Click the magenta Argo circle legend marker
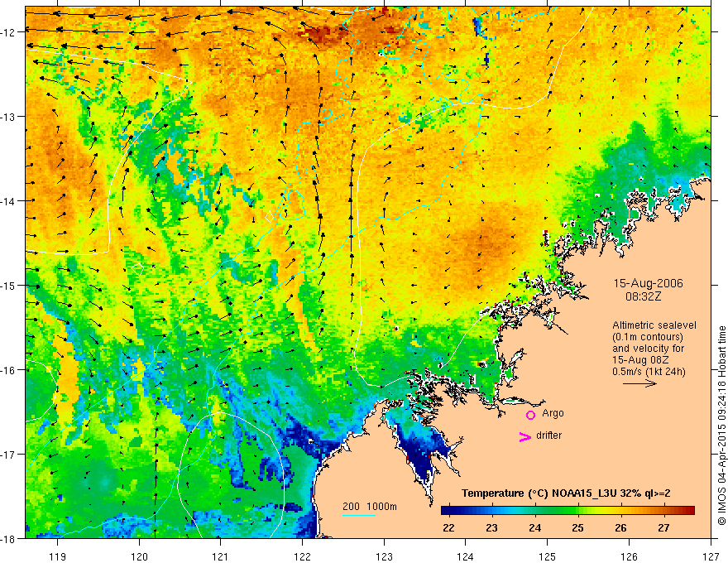This screenshot has width=728, height=563. [530, 415]
